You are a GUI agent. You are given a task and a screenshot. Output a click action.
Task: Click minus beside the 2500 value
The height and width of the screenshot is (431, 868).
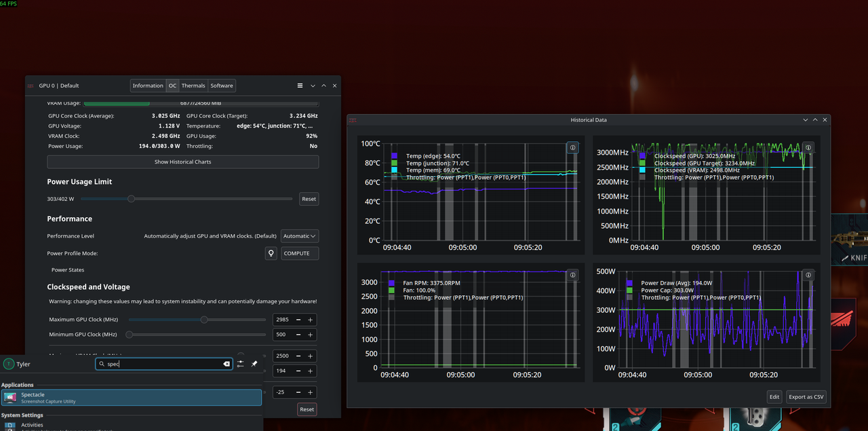pos(300,356)
